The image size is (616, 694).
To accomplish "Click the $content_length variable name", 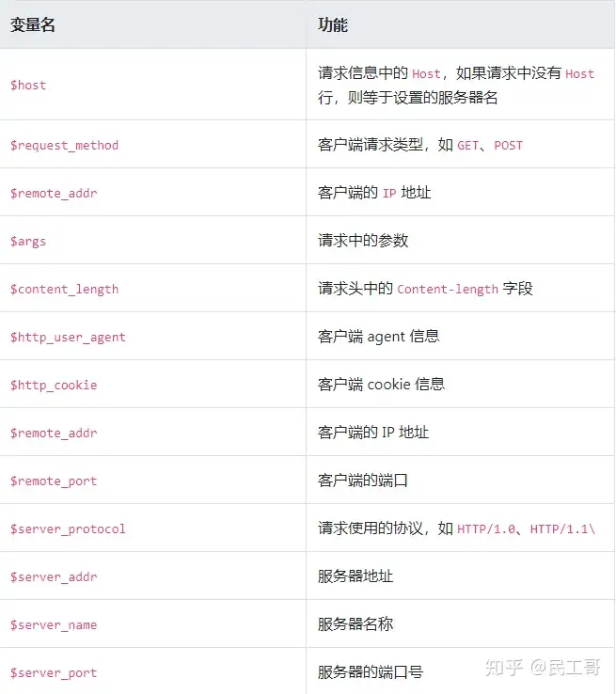I will coord(64,289).
